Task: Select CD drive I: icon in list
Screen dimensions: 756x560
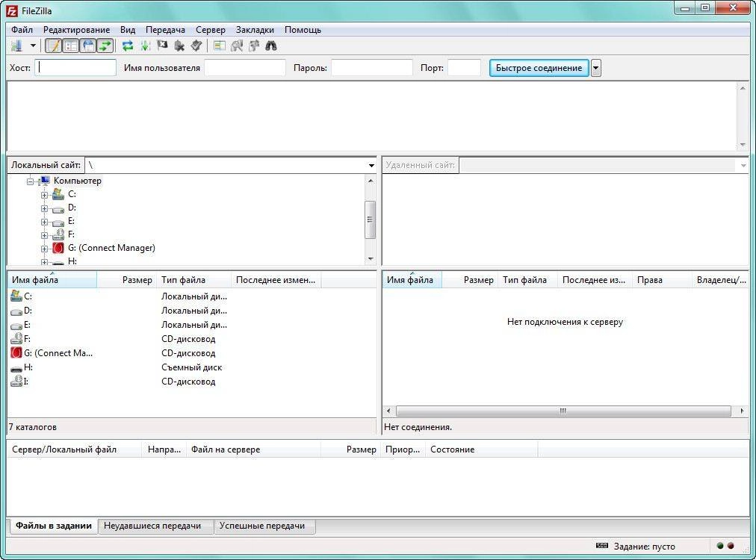Action: [x=16, y=382]
